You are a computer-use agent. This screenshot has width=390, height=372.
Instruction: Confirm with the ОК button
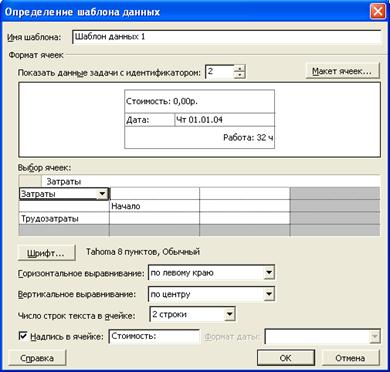(286, 358)
